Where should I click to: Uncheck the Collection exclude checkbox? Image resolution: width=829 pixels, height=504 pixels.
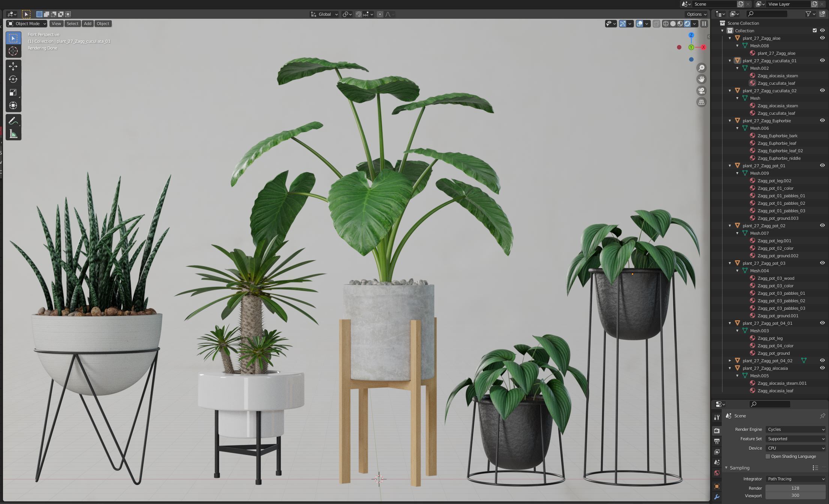(814, 30)
